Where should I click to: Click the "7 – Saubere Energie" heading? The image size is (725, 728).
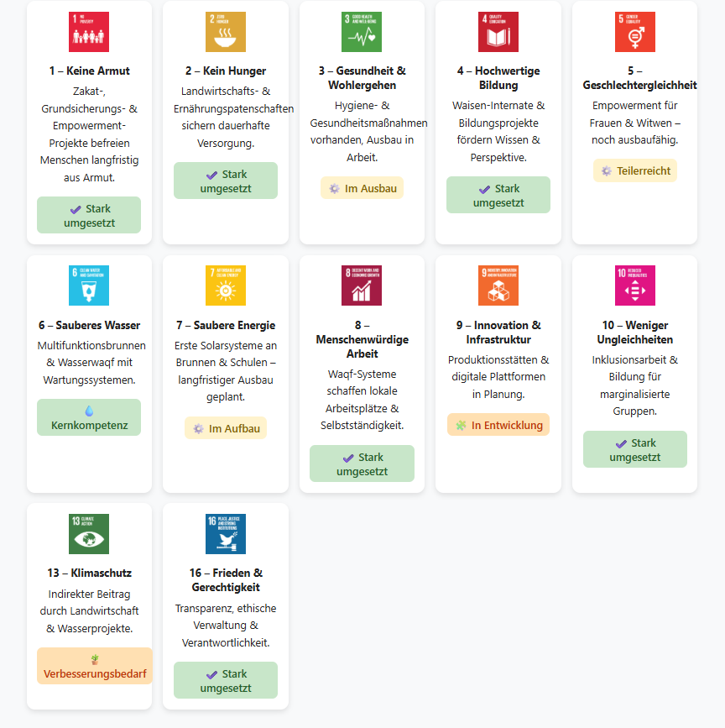pyautogui.click(x=226, y=325)
